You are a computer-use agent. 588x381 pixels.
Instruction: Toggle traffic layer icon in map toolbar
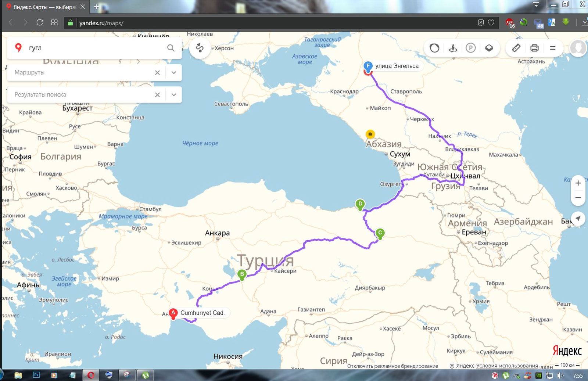[434, 48]
